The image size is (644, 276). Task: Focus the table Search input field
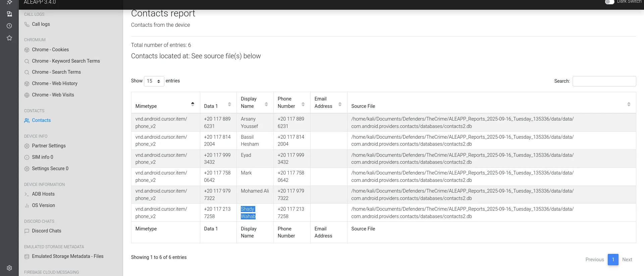coord(604,81)
